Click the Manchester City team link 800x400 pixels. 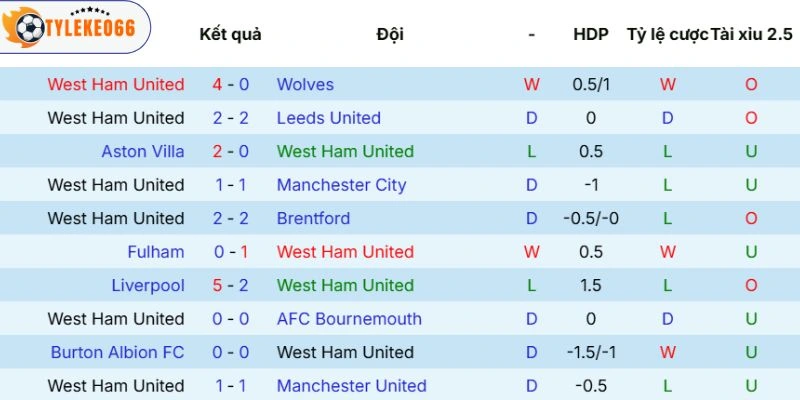341,185
